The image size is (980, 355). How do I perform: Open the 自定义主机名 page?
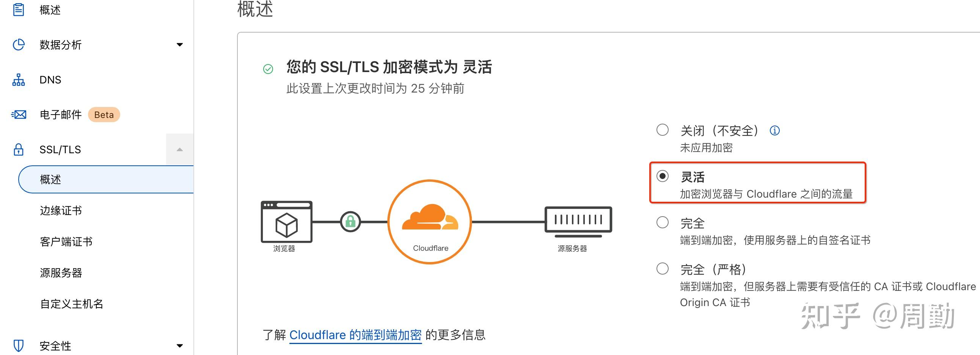tap(72, 304)
